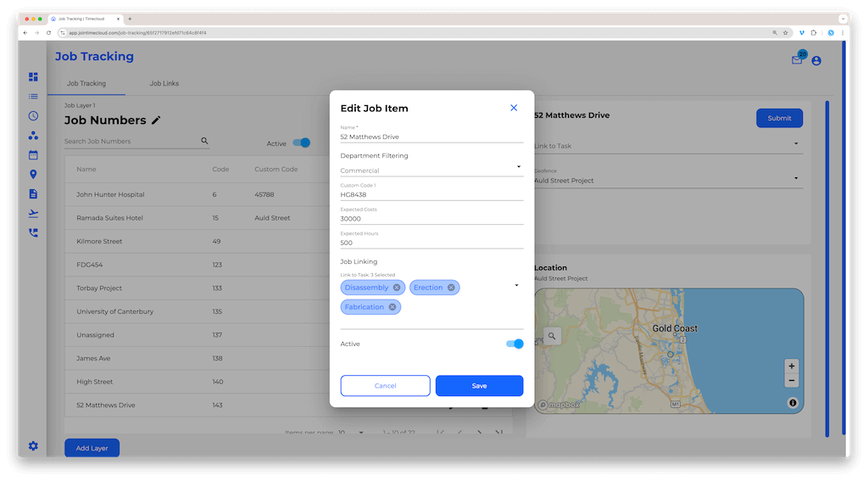Open the list view sidebar icon
This screenshot has width=868, height=481.
click(x=33, y=97)
